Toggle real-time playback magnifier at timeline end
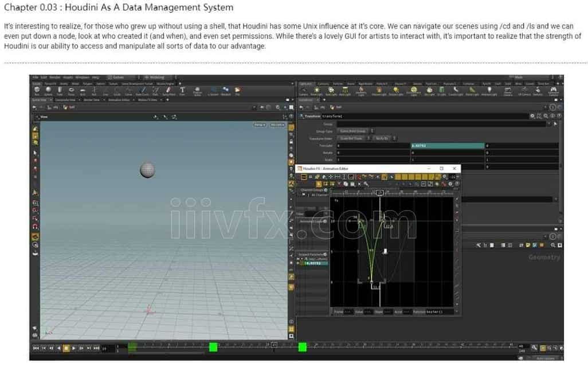The image size is (588, 370). tap(534, 348)
